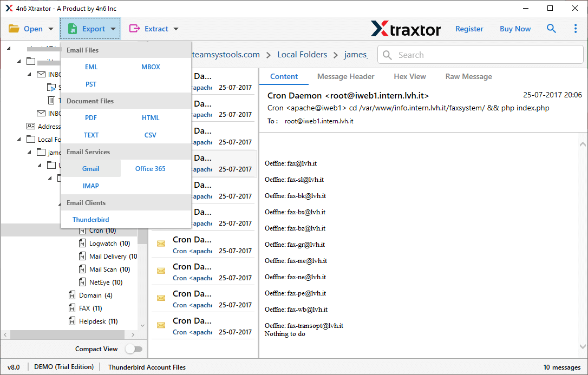Click the upper INBOX envelope icon
The height and width of the screenshot is (375, 588).
[41, 75]
